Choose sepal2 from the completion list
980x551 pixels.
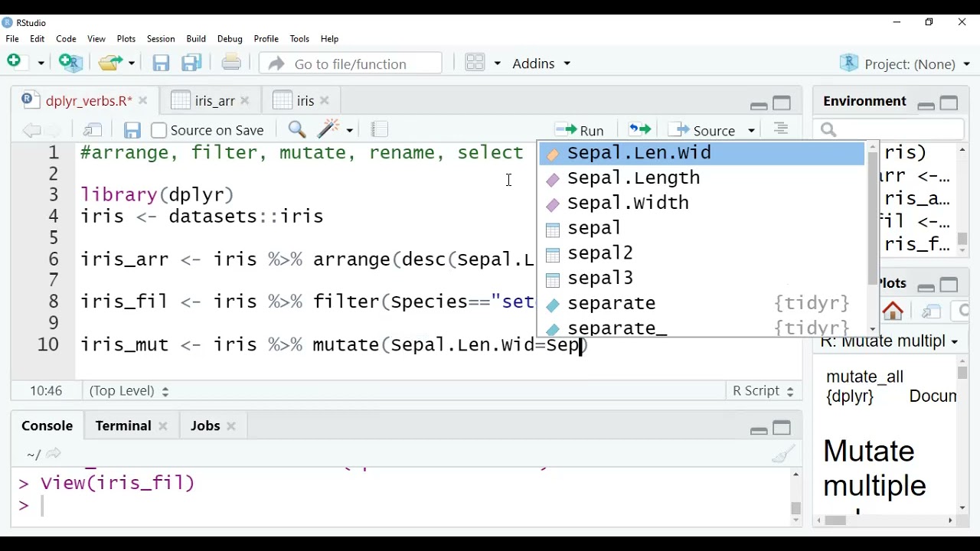tap(701, 253)
